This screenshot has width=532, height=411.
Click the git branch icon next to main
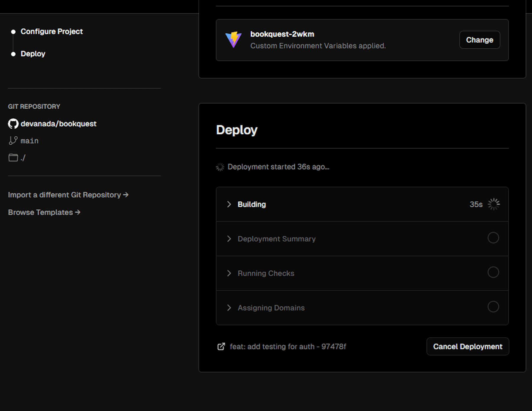click(x=13, y=141)
